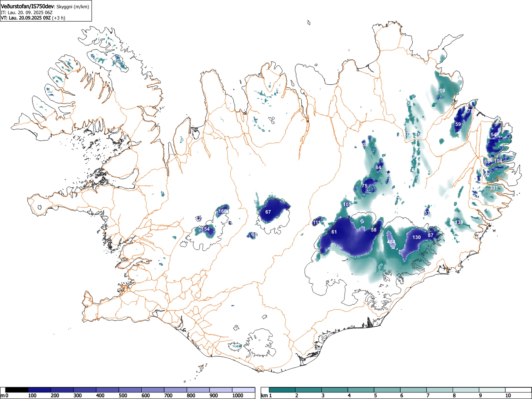The width and height of the screenshot is (532, 399).
Task: Click the black 0–100 m legend swatch
Action: pos(17,390)
